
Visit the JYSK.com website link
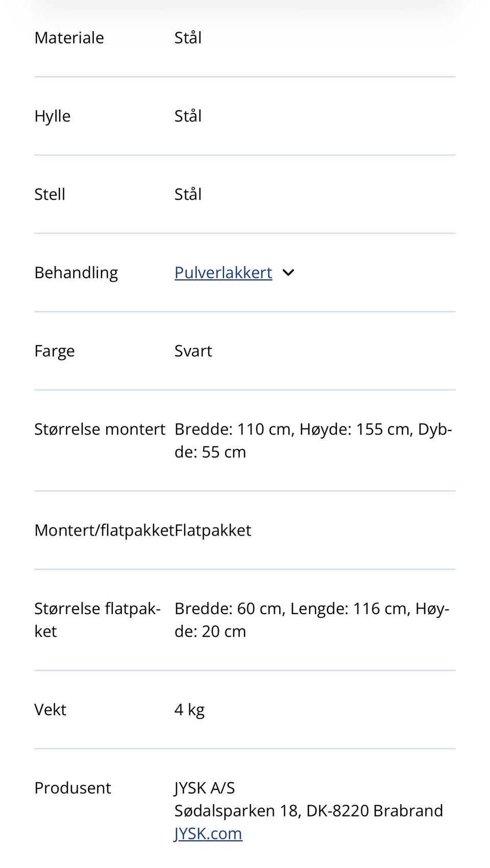[x=208, y=833]
